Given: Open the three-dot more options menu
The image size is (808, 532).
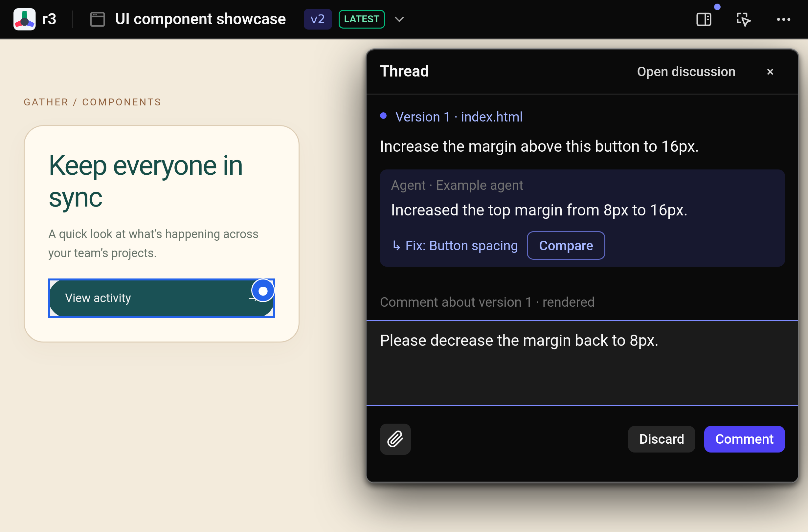Looking at the screenshot, I should 784,19.
